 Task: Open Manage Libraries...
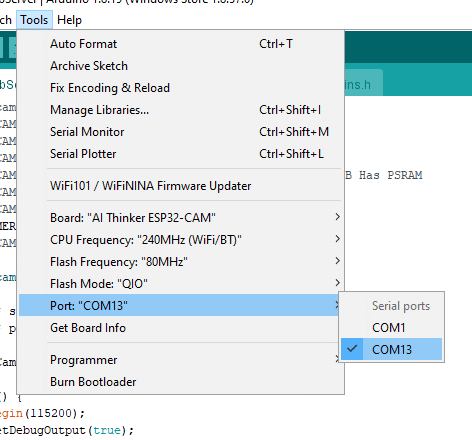pos(180,110)
